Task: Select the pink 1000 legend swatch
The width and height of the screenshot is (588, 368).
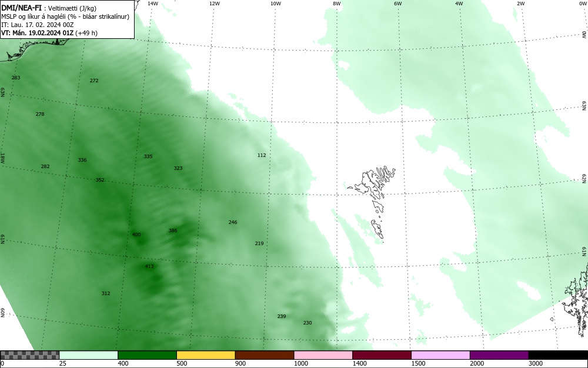Action: tap(323, 355)
